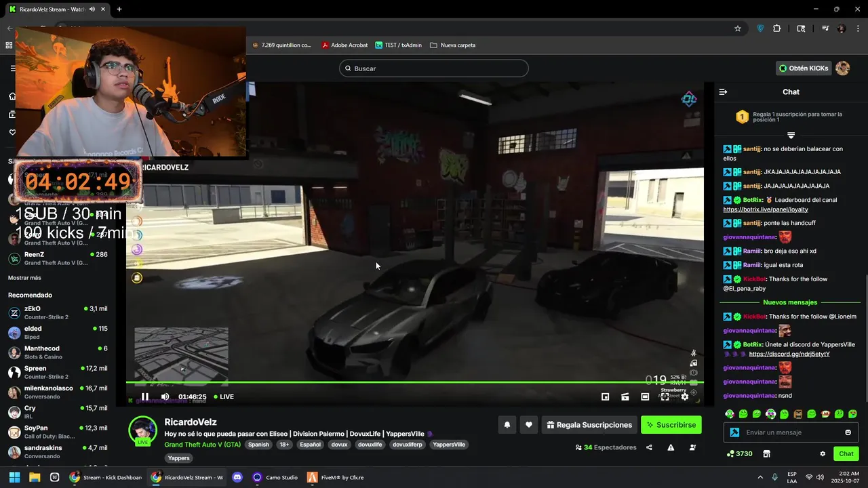Follow the channel with the heart button
Viewport: 868px width, 488px height.
click(529, 425)
